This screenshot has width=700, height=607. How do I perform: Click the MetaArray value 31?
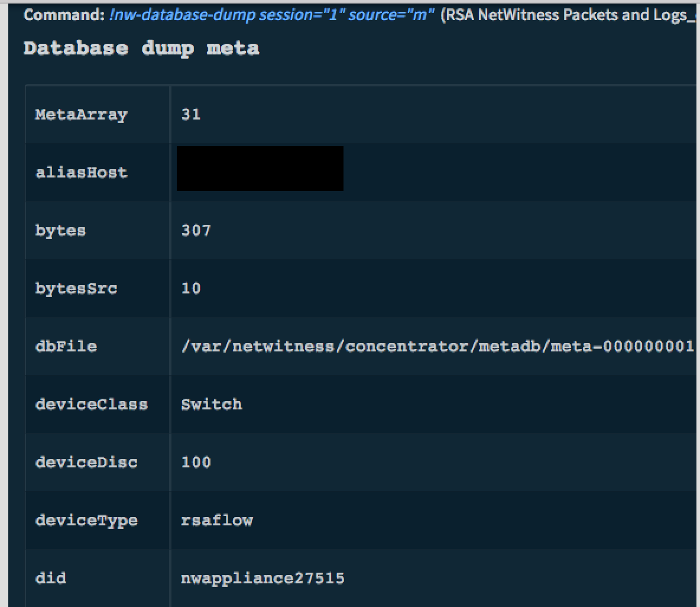191,114
